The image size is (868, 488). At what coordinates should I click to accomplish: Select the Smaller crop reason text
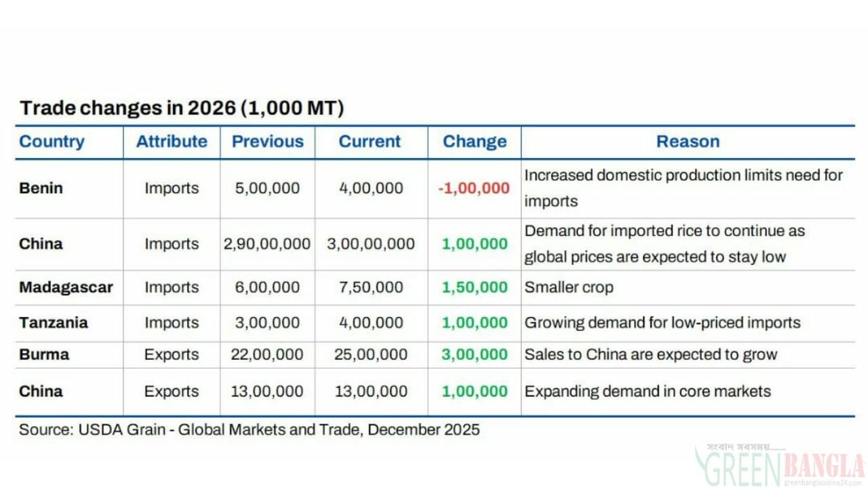569,287
